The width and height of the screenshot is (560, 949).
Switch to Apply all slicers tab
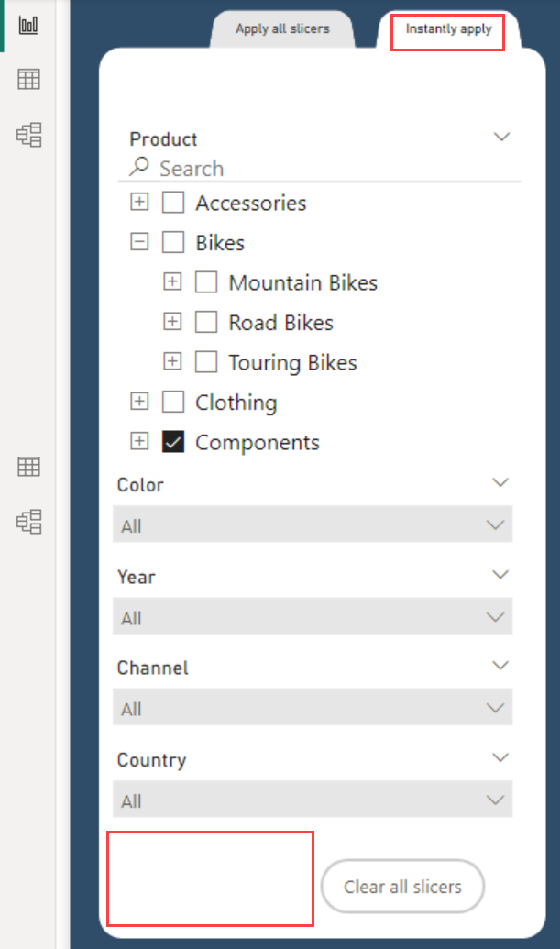[282, 29]
